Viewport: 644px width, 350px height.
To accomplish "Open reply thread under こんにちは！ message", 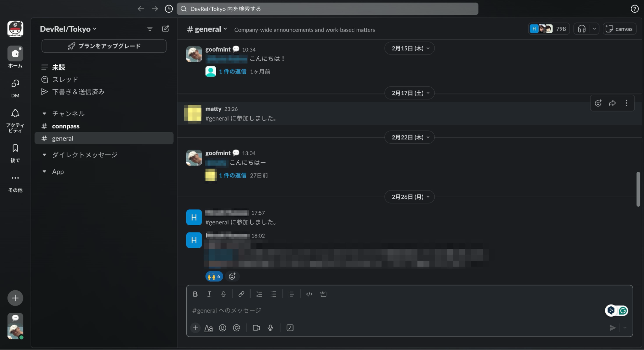I will coord(233,72).
